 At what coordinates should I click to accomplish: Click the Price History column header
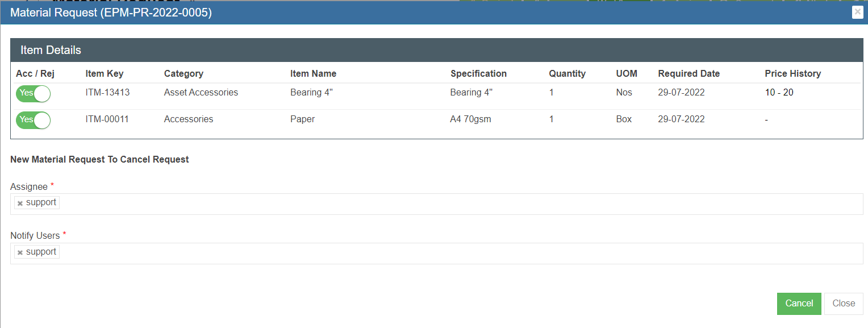(x=792, y=73)
